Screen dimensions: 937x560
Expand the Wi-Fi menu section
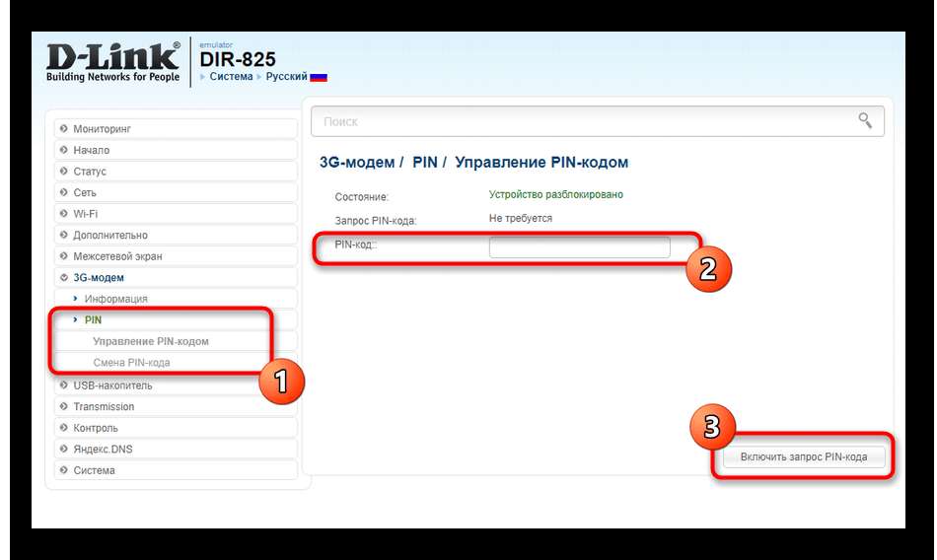(176, 214)
